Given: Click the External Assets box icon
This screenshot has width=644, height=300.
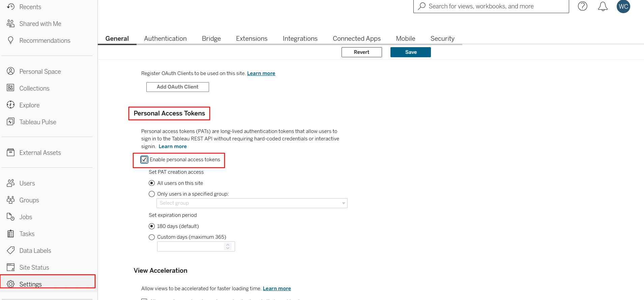Looking at the screenshot, I should coord(11,152).
